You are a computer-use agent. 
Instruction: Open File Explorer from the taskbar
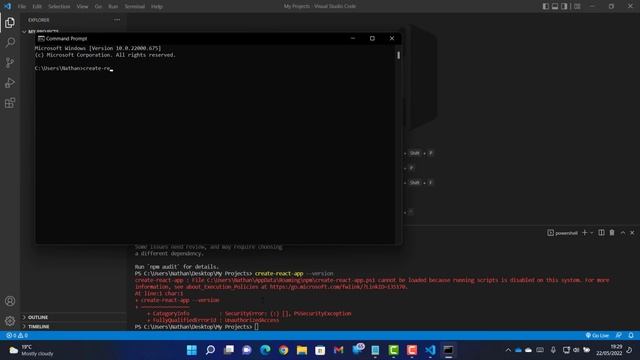pyautogui.click(x=302, y=350)
